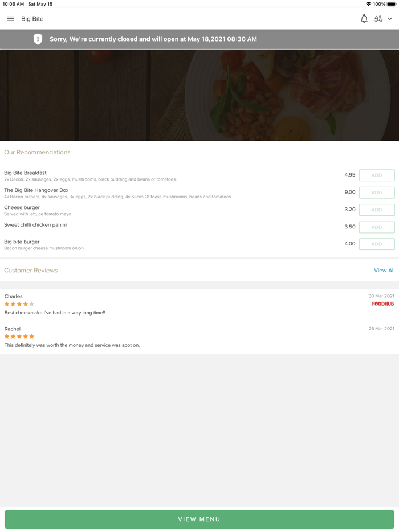
Task: View all customer reviews
Action: pyautogui.click(x=384, y=271)
